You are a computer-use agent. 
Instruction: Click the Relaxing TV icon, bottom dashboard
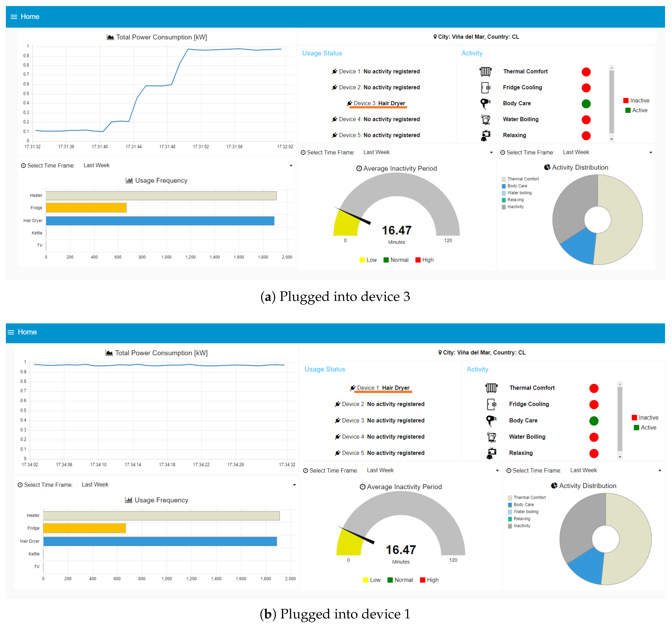coord(491,453)
